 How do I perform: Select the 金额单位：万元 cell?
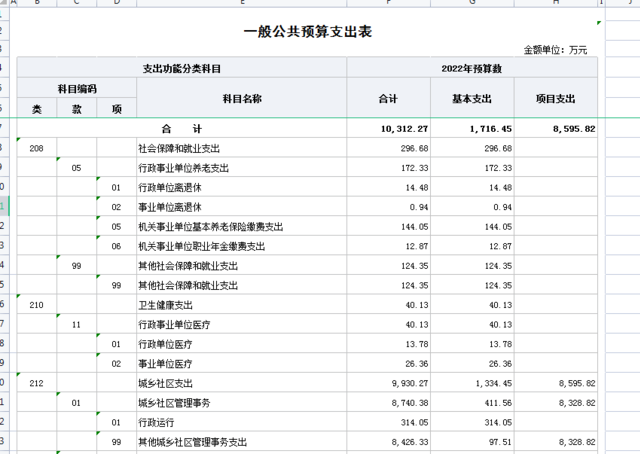click(x=555, y=49)
